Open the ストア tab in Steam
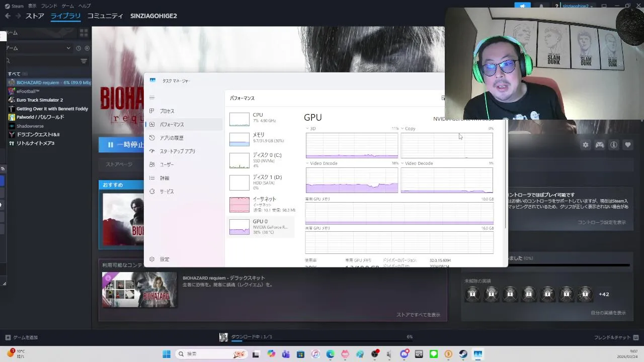The height and width of the screenshot is (362, 644). pos(35,16)
